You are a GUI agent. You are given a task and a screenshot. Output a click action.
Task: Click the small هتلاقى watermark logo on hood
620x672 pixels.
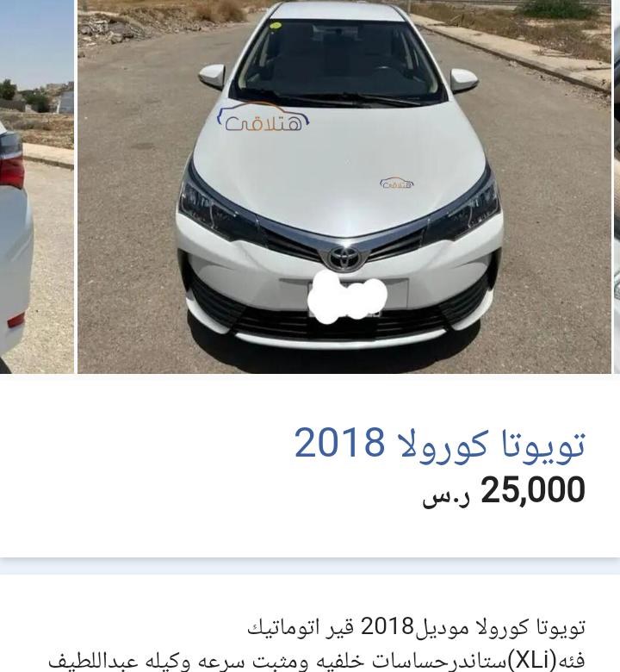(397, 183)
